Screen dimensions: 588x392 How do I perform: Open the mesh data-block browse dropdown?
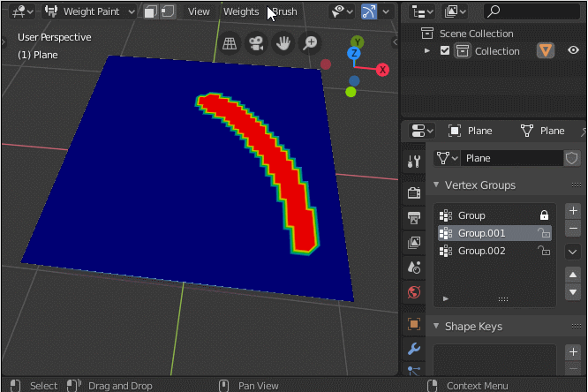click(447, 158)
